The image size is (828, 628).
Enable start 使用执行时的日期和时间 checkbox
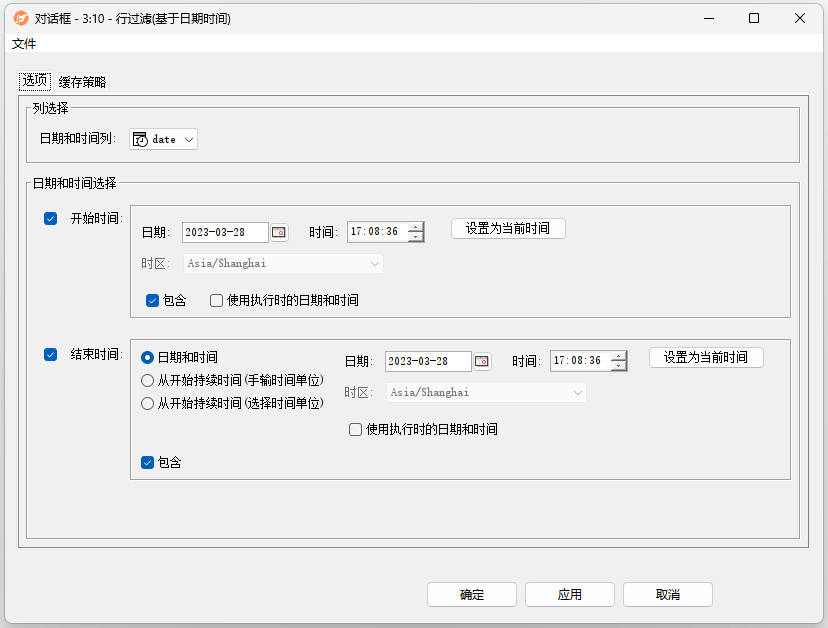point(216,300)
